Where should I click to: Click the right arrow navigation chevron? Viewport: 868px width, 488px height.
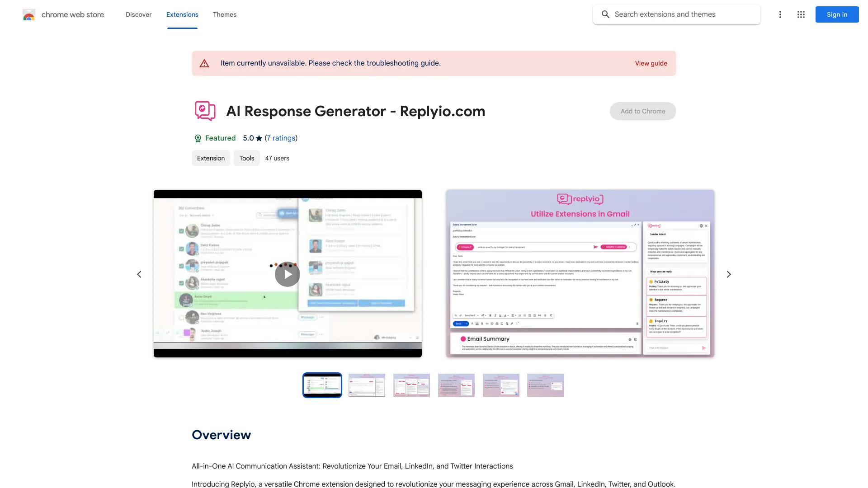click(x=728, y=274)
